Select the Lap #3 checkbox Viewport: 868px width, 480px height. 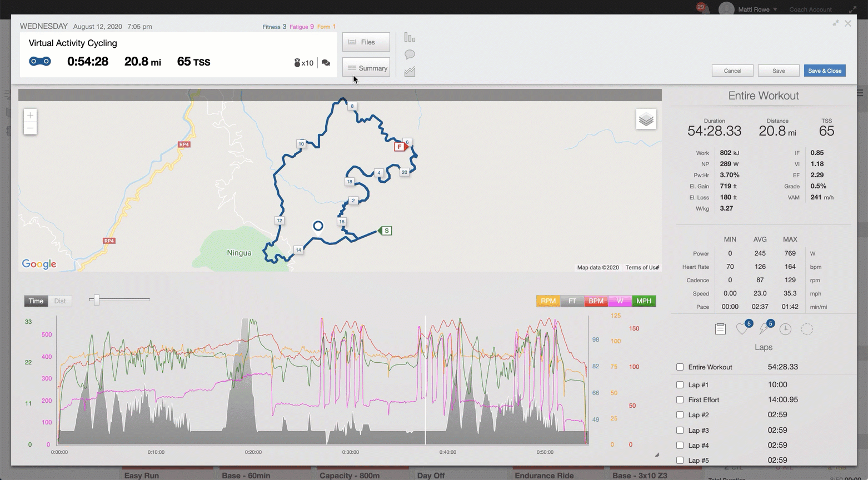[x=680, y=431]
